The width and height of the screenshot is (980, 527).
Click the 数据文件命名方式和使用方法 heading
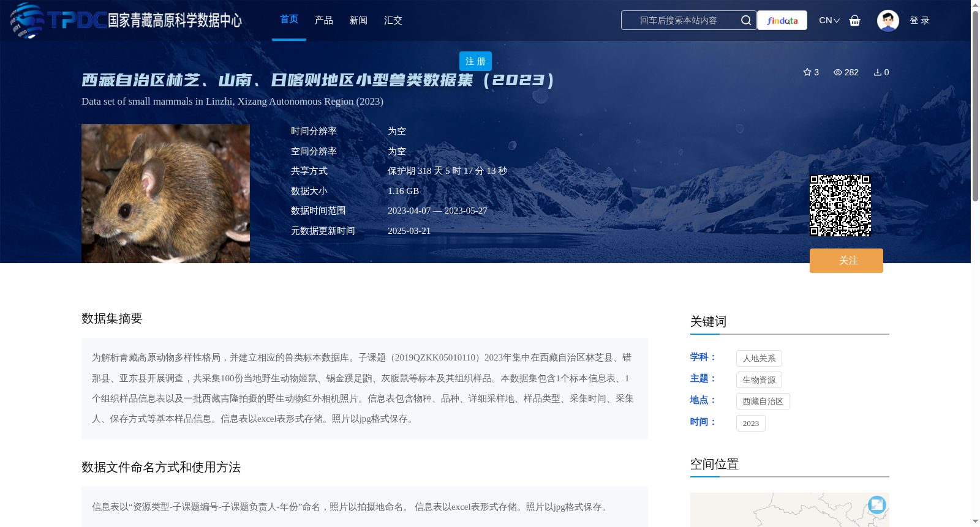click(x=161, y=467)
